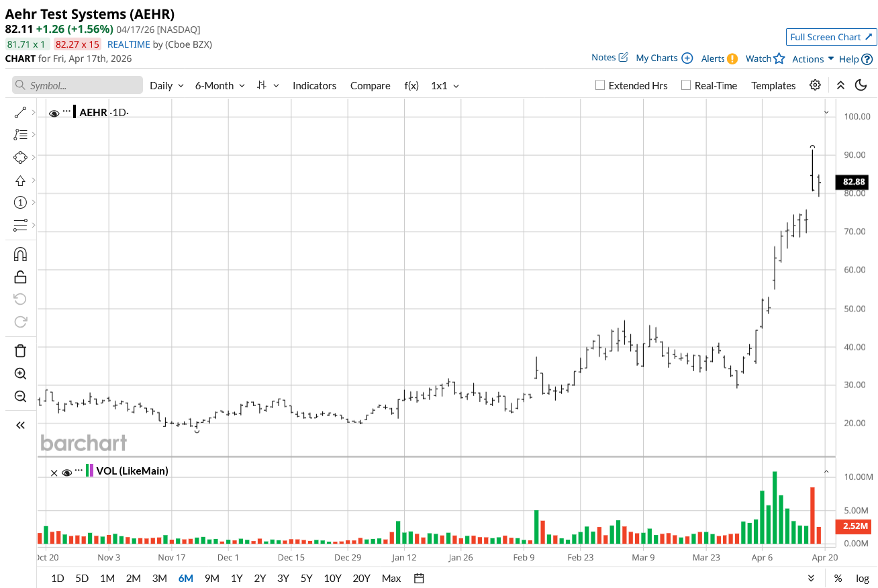878x588 pixels.
Task: Click the undo arrow in the side toolbar
Action: (20, 299)
